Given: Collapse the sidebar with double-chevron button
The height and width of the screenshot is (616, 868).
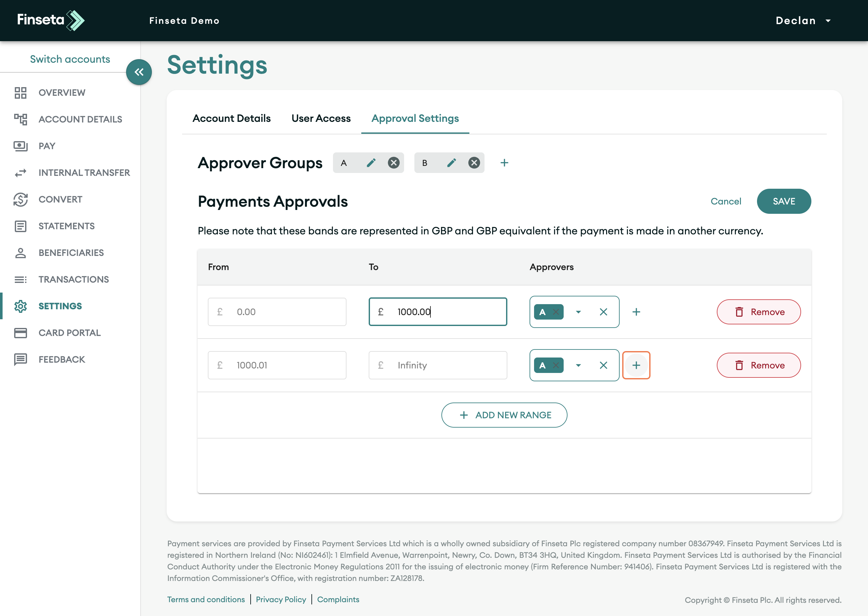Looking at the screenshot, I should tap(139, 72).
